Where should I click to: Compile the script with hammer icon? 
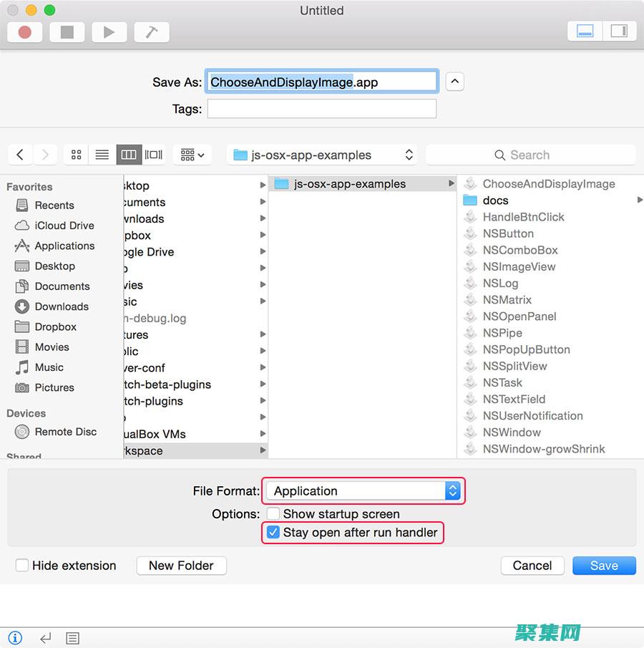tap(151, 32)
